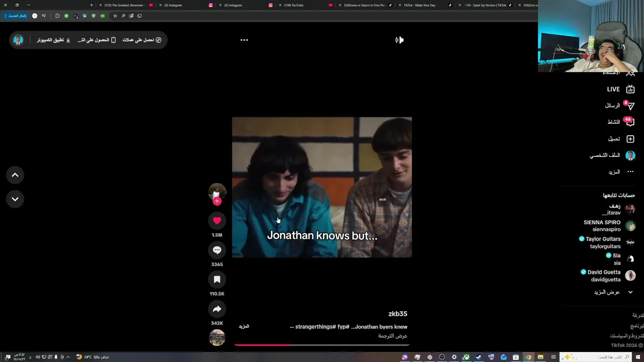Screen dimensions: 644x362
Task: Open followed account Sia
Action: (x=621, y=259)
